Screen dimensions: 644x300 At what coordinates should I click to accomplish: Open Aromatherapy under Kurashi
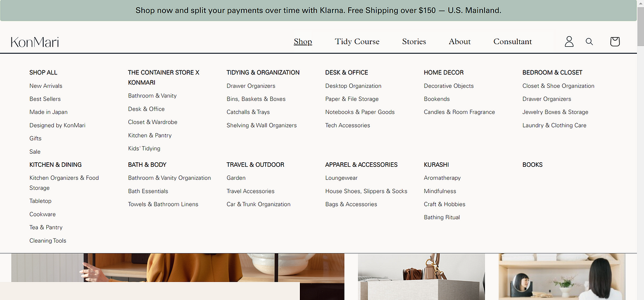point(442,178)
